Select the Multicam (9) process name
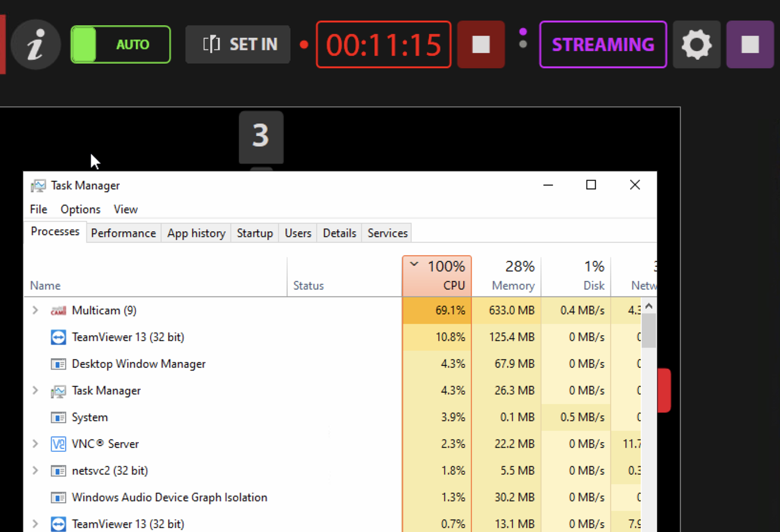 coord(104,310)
